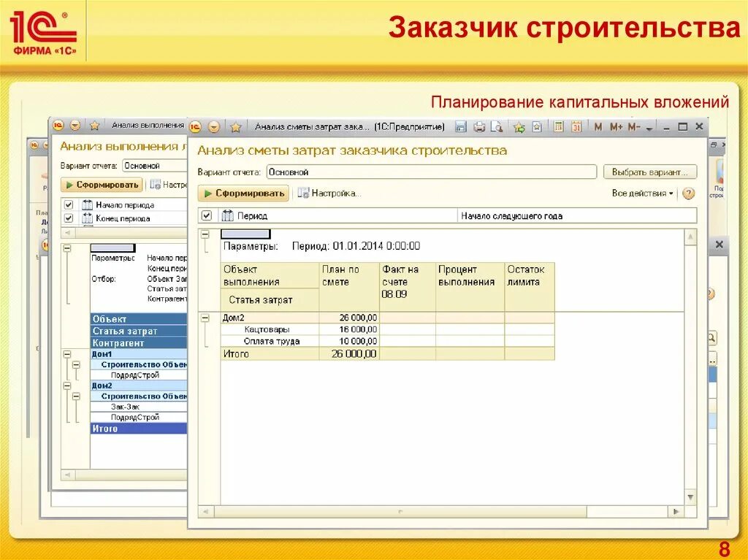Click the M+ memory add button
This screenshot has width=748, height=560.
616,127
